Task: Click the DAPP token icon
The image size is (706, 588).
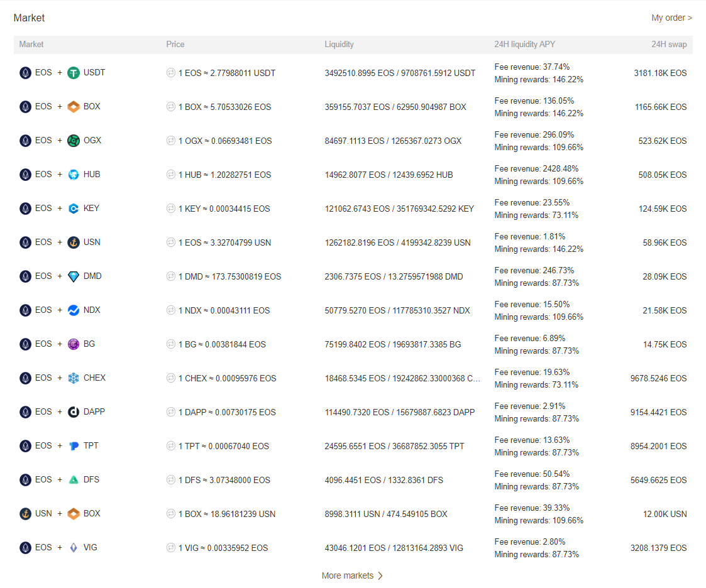Action: pyautogui.click(x=74, y=412)
